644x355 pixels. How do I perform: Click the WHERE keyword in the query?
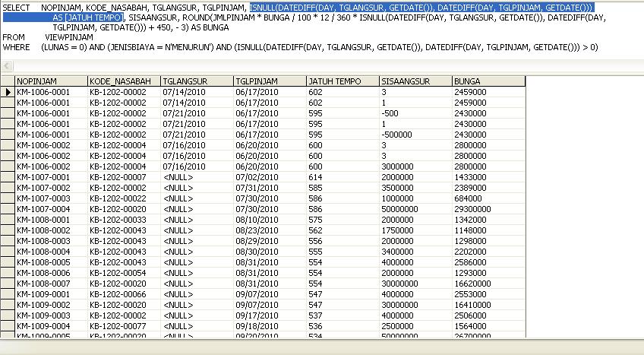[x=17, y=47]
